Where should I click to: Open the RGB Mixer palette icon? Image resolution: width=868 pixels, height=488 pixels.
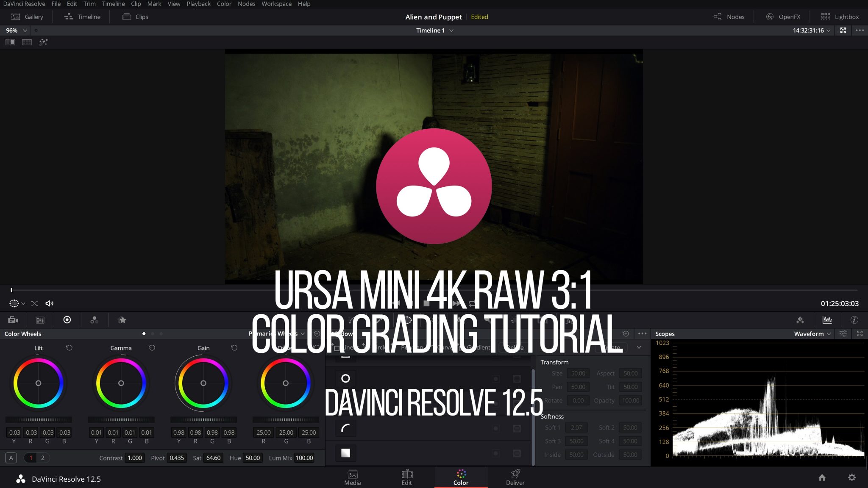94,320
